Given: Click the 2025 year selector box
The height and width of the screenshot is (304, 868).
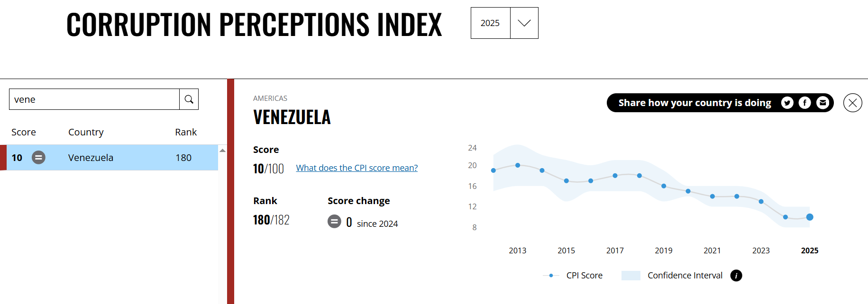Looking at the screenshot, I should [x=490, y=23].
